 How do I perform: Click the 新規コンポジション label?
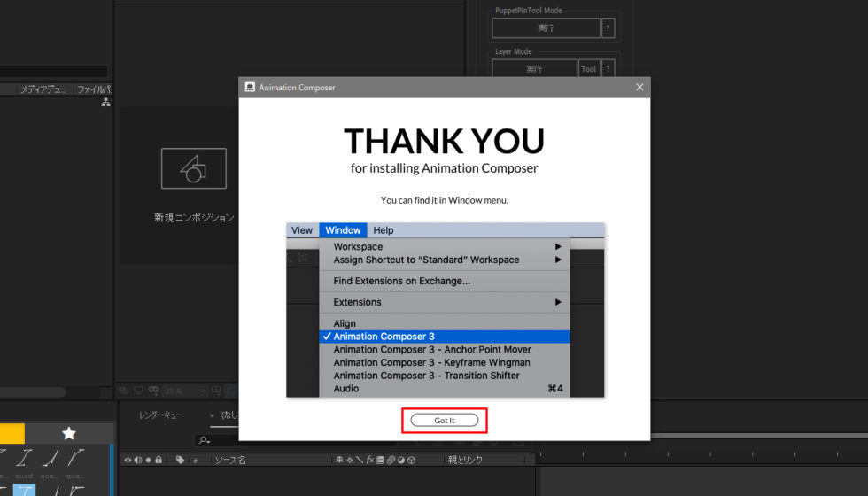[x=194, y=218]
